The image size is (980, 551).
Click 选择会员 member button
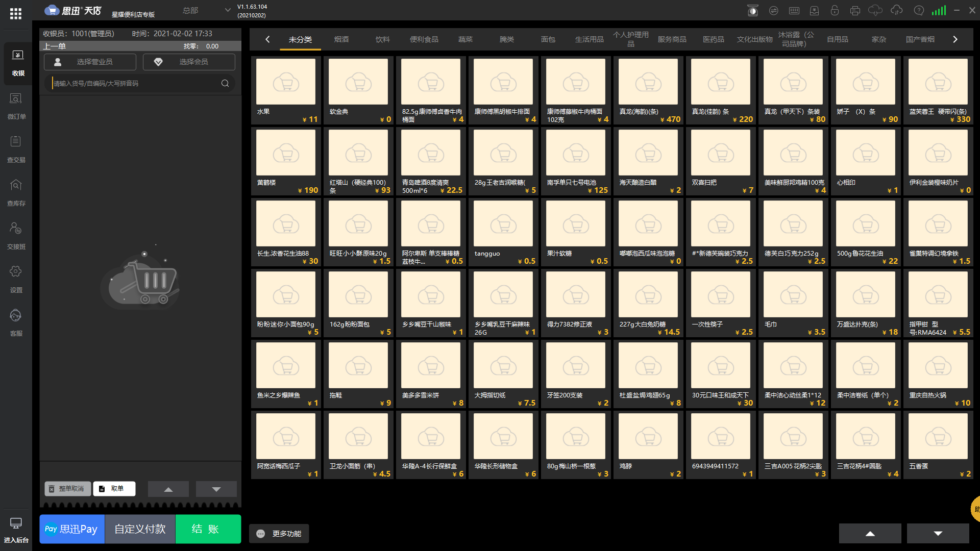pos(189,62)
